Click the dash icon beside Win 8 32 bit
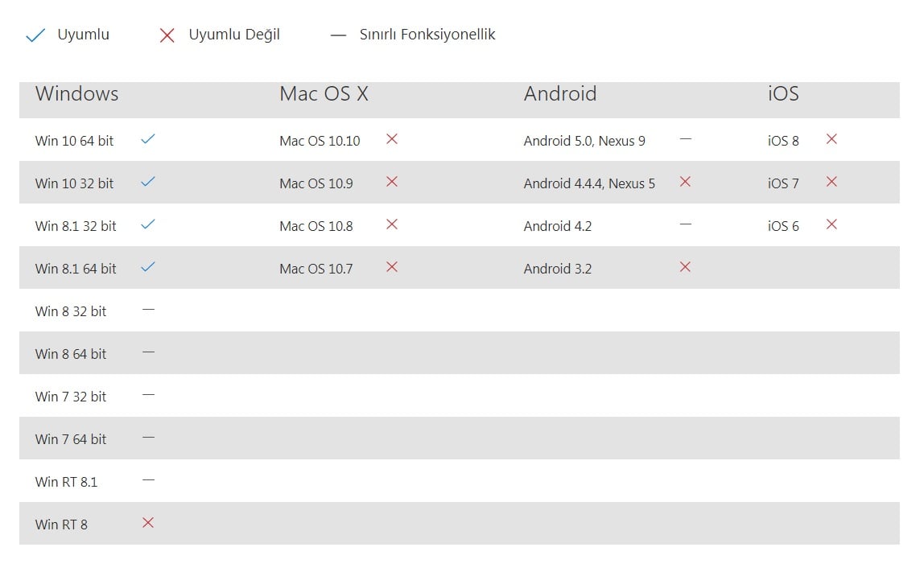The image size is (924, 576). [148, 309]
